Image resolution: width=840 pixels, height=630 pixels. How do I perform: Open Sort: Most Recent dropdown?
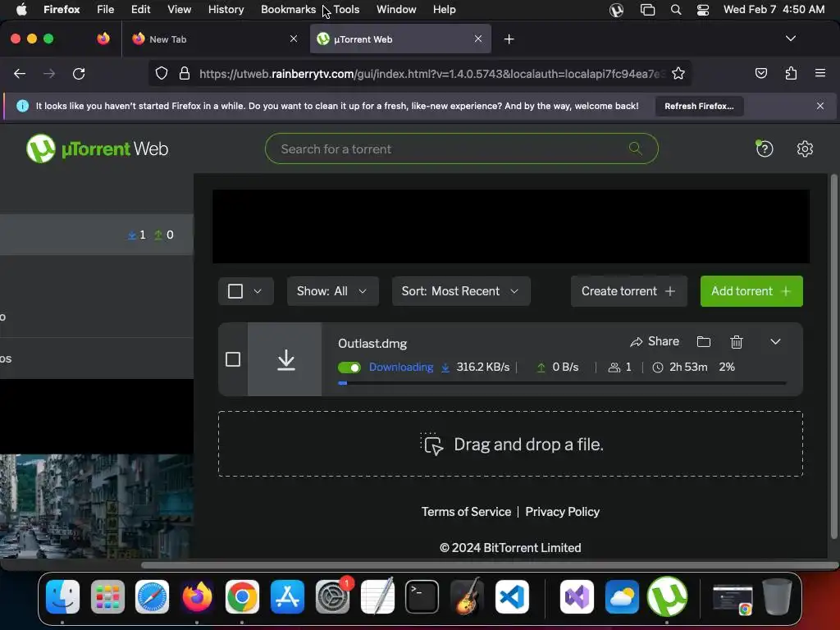(x=461, y=291)
